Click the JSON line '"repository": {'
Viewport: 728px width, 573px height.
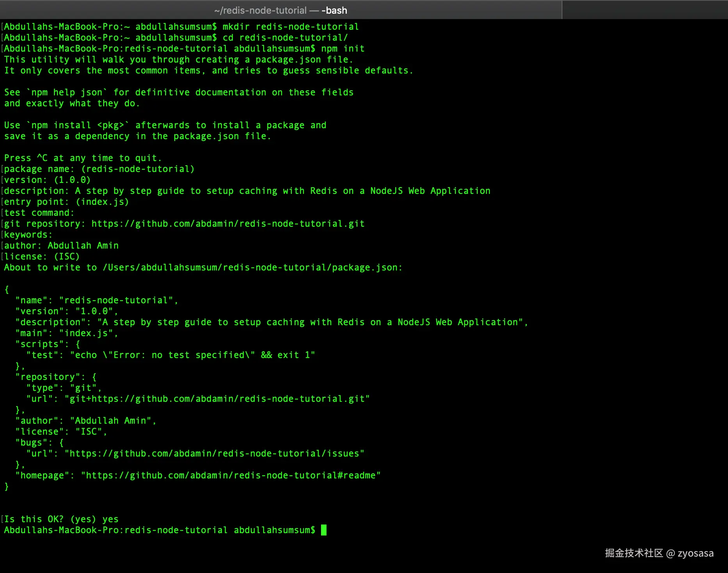coord(56,377)
